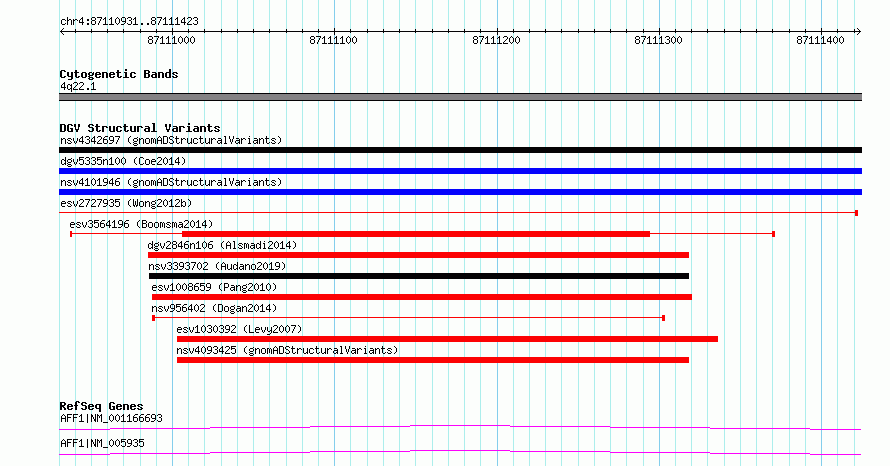The width and height of the screenshot is (890, 466).
Task: Click the 87111100 ruler coordinate
Action: pyautogui.click(x=333, y=40)
